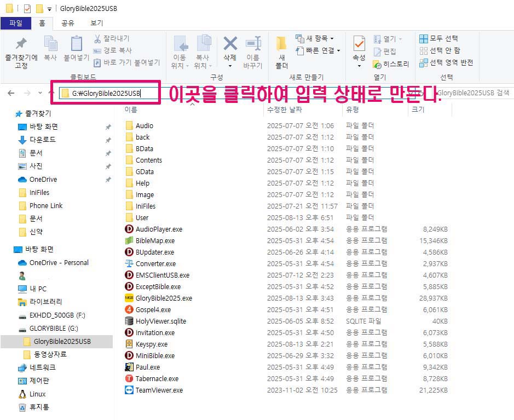Switch to the 공유 (Share) tab
Viewport: 514px width, 420px height.
(x=68, y=23)
